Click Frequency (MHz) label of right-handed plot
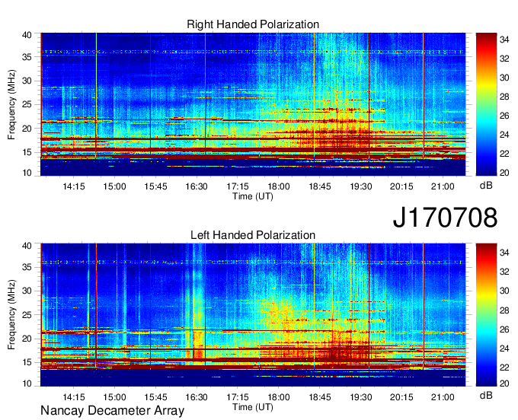This screenshot has width=518, height=420. click(11, 104)
